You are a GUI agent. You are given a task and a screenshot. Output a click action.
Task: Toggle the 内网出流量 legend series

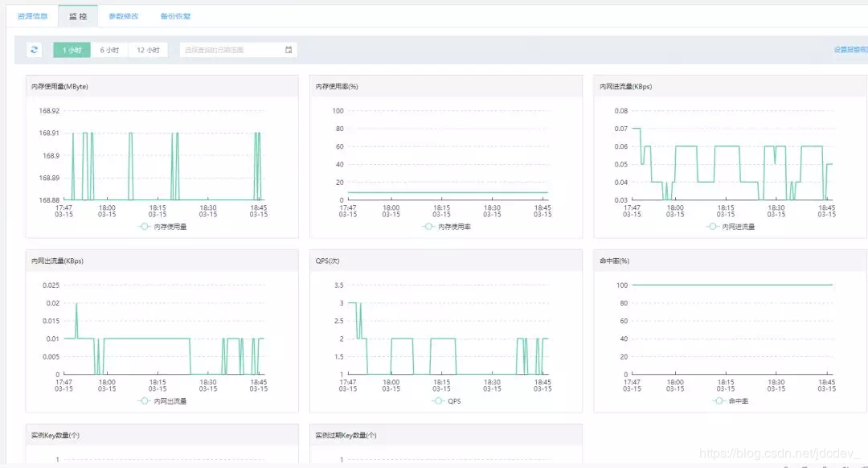(x=162, y=401)
